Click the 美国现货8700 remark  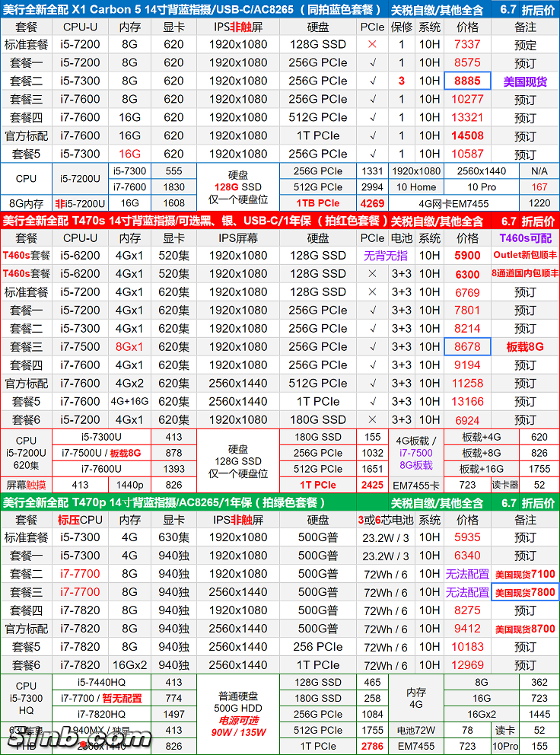[525, 629]
